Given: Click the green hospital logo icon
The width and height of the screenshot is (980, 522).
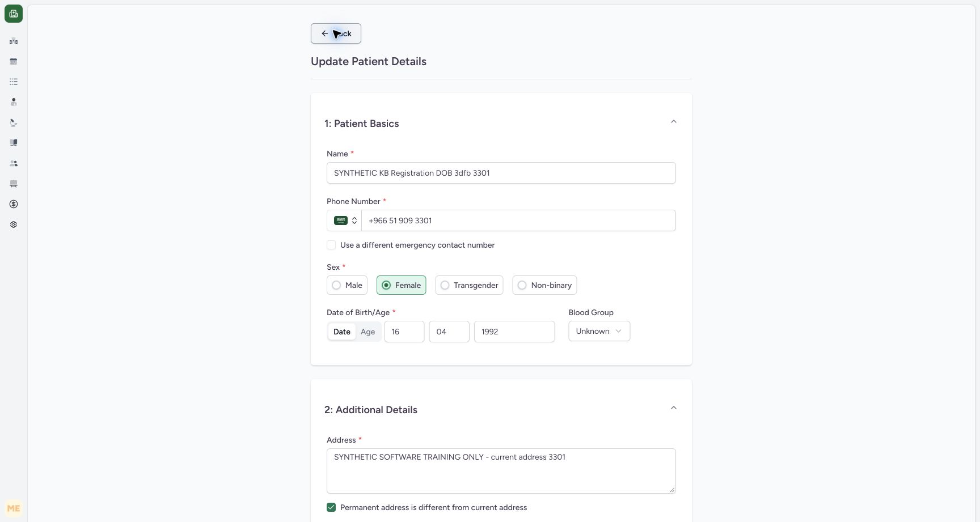Looking at the screenshot, I should coord(14,14).
